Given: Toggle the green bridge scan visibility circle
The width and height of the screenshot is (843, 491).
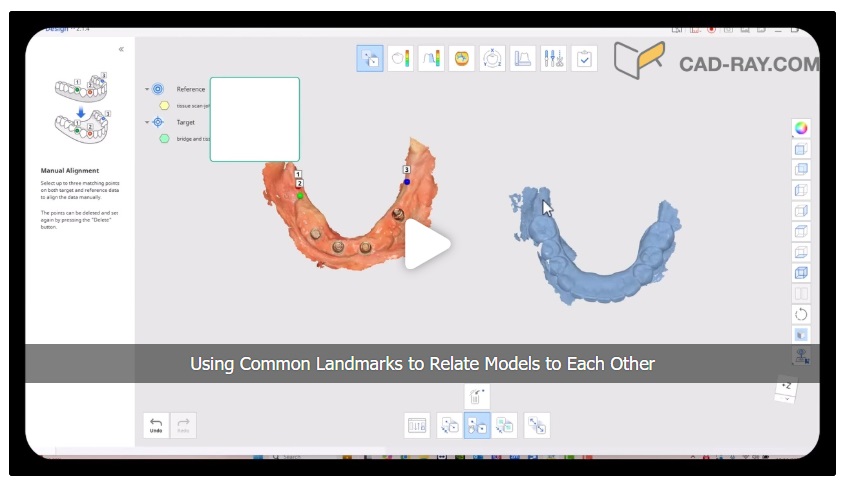Looking at the screenshot, I should [164, 139].
